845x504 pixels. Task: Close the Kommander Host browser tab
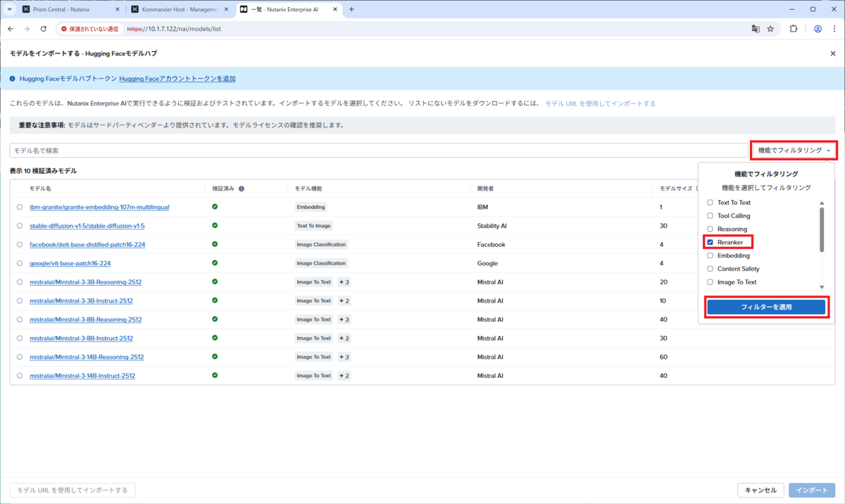[x=226, y=9]
